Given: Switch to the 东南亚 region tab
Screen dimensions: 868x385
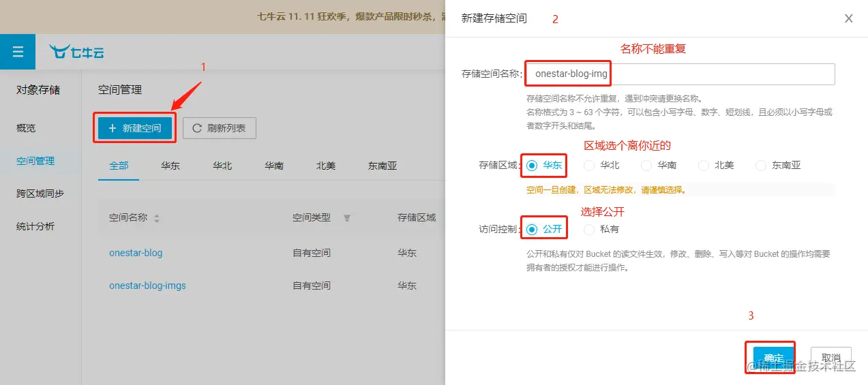Looking at the screenshot, I should pyautogui.click(x=383, y=166).
